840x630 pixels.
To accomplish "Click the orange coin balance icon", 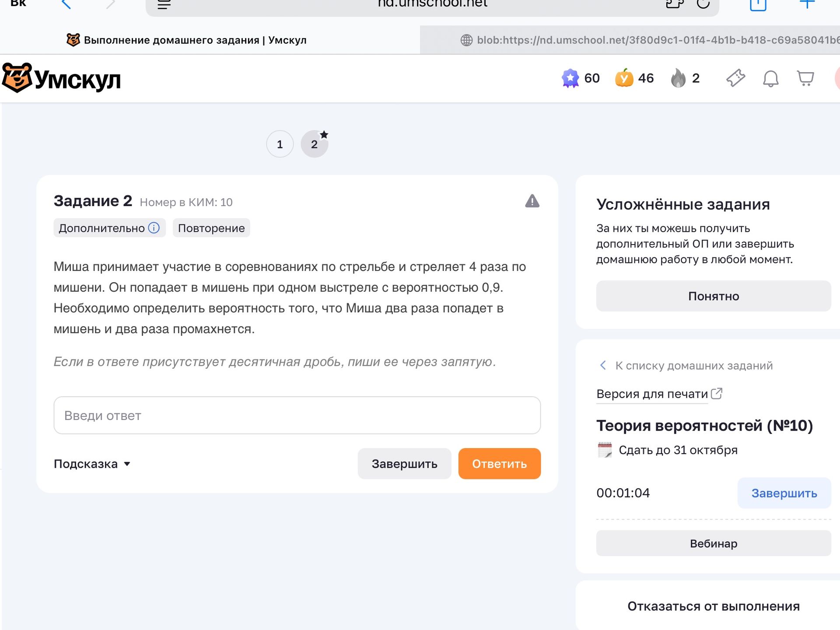I will (x=624, y=78).
